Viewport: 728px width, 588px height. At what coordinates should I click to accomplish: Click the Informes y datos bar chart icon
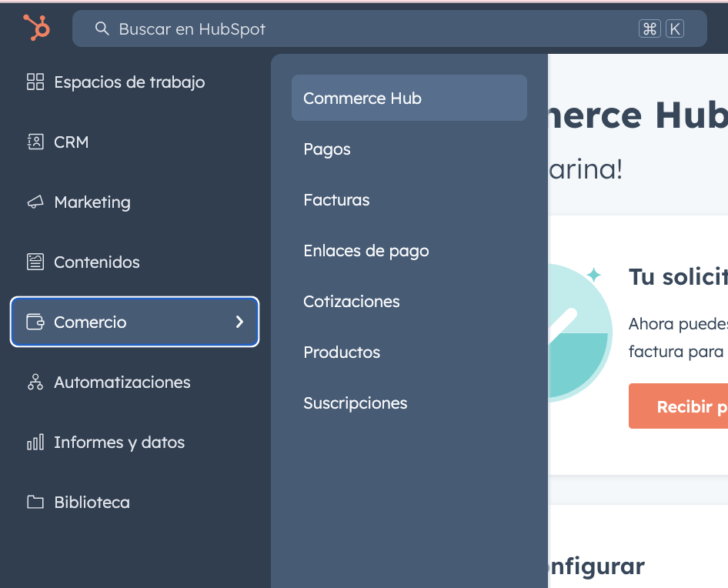34,442
